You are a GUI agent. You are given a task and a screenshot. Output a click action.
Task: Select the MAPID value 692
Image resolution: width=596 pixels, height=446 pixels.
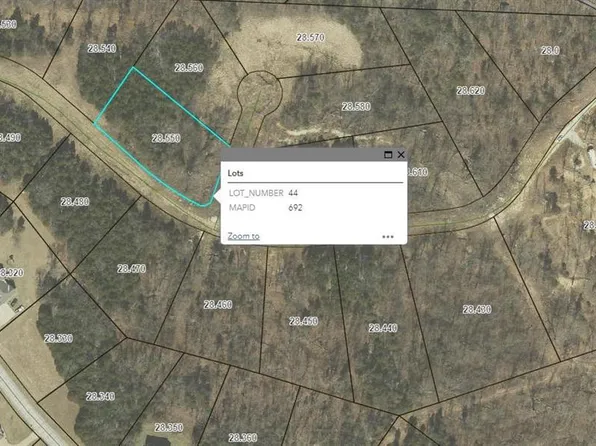(295, 208)
